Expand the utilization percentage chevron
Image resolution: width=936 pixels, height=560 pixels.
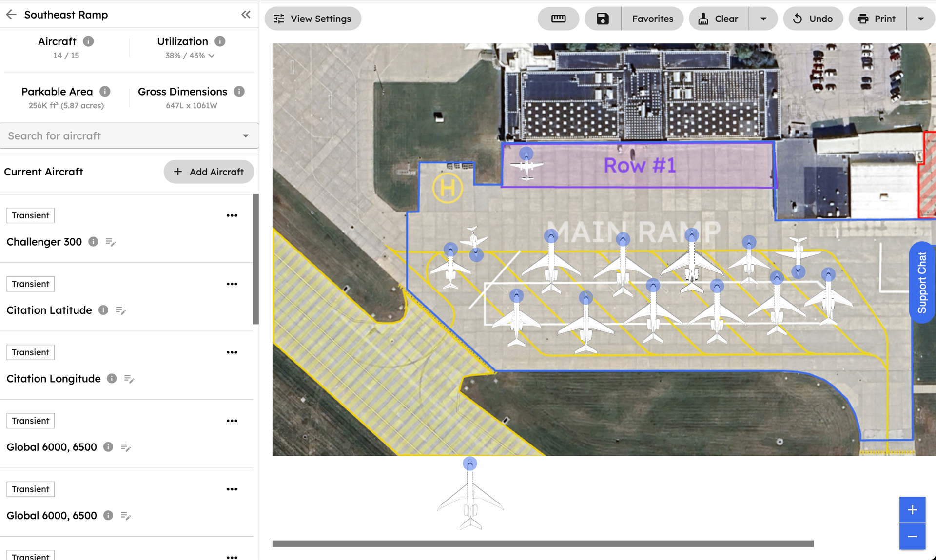coord(212,56)
